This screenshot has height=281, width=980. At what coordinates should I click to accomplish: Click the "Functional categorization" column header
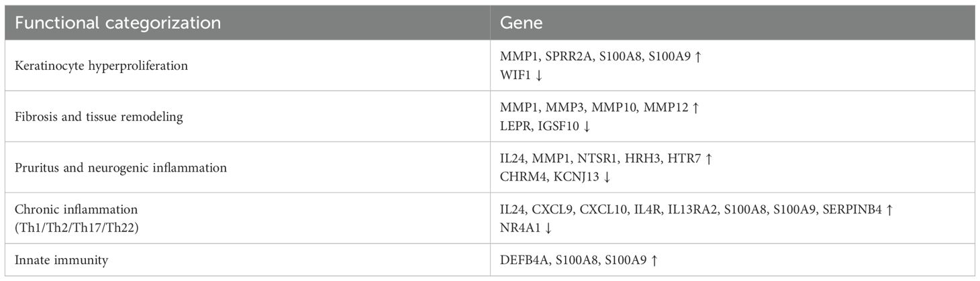(117, 22)
